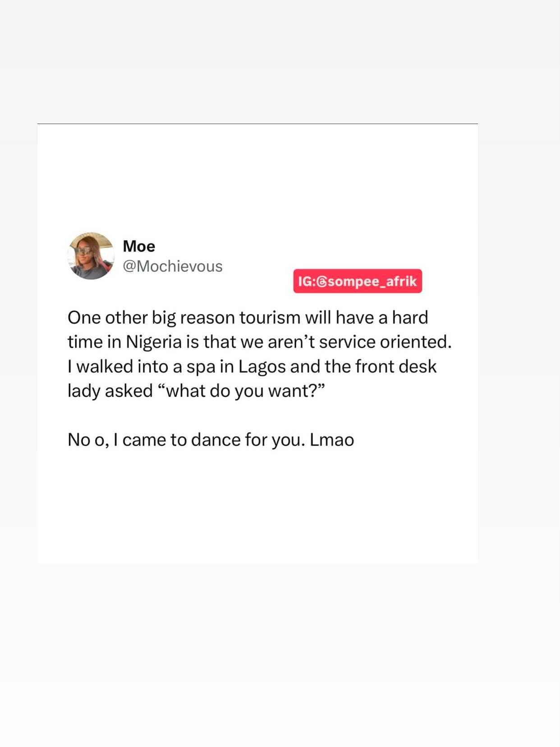Click the word "Lmao" ending the tweet
The image size is (560, 747).
click(332, 439)
